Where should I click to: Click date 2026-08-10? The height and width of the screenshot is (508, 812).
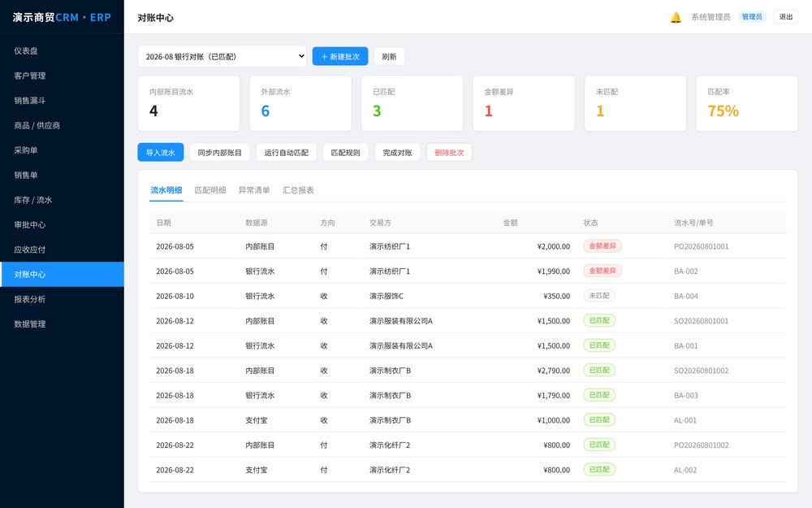(x=175, y=297)
